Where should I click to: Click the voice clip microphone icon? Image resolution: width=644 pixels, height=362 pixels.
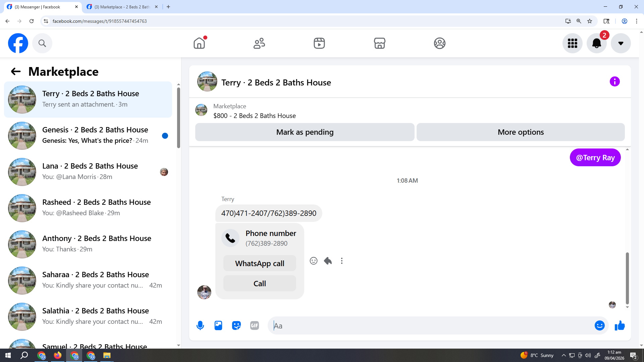click(200, 325)
